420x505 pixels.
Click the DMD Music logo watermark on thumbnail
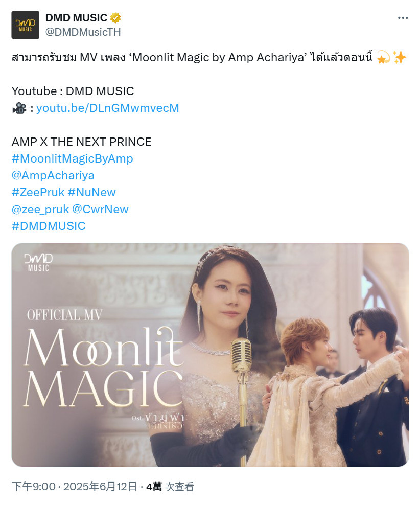(38, 262)
